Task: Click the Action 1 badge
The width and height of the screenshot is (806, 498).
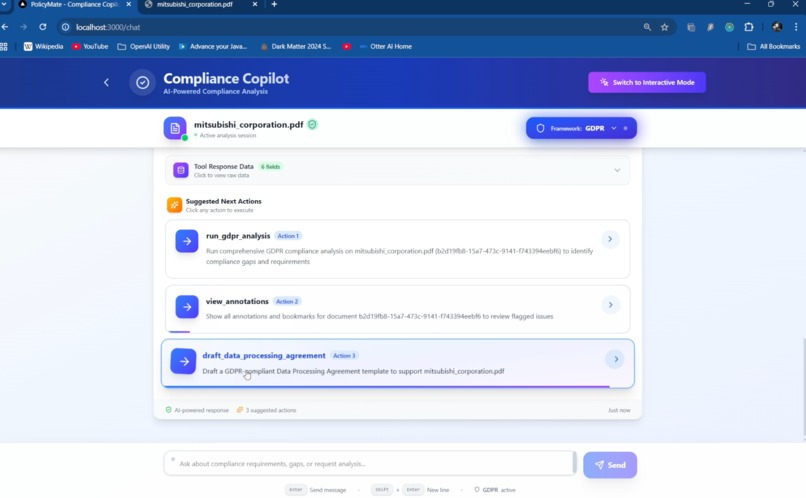Action: tap(288, 236)
